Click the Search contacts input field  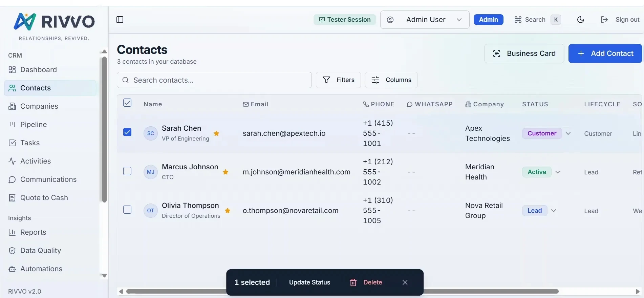pyautogui.click(x=214, y=80)
